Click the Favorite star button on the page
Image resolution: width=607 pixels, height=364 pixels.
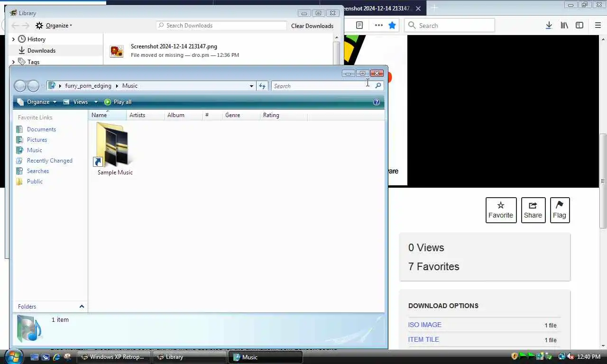501,210
